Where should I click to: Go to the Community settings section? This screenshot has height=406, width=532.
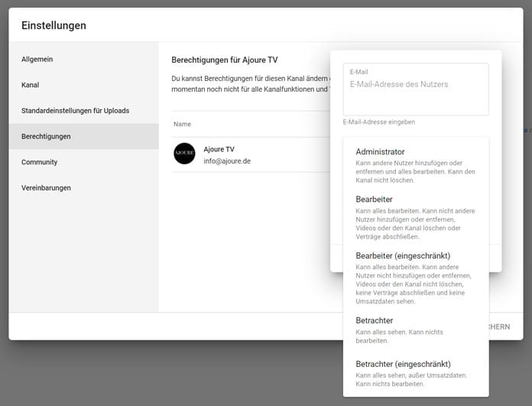pos(39,162)
